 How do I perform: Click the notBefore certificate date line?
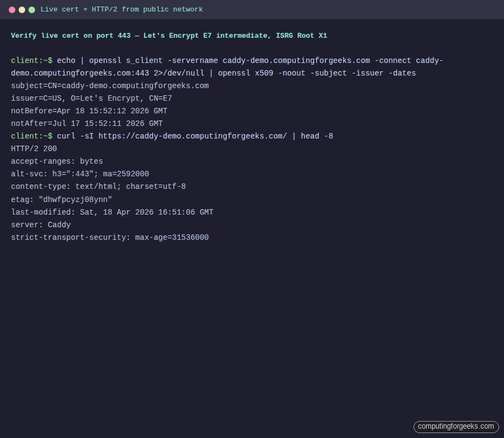point(89,111)
